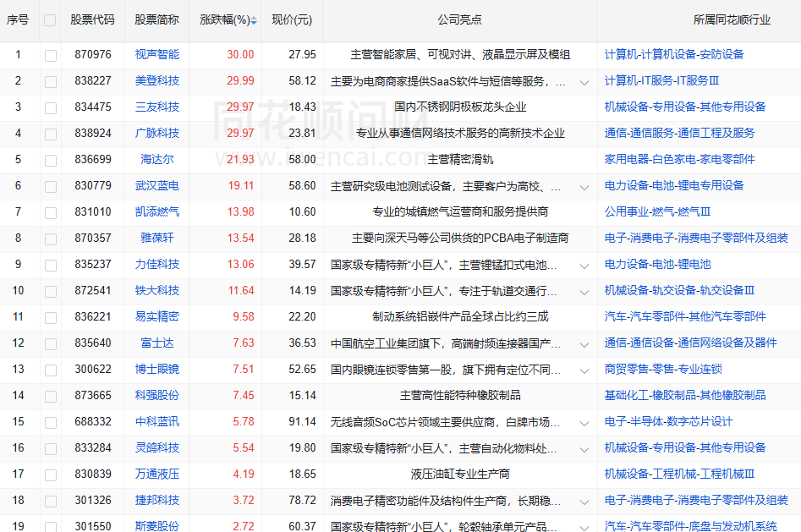The image size is (801, 532).
Task: Click the highlight text 主营精密滑轨
Action: pos(460,160)
